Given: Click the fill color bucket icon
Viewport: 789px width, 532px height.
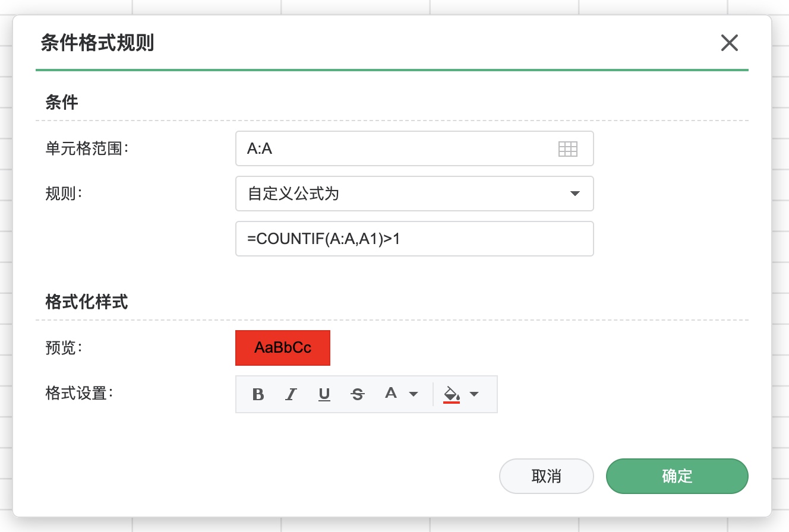Looking at the screenshot, I should click(452, 394).
